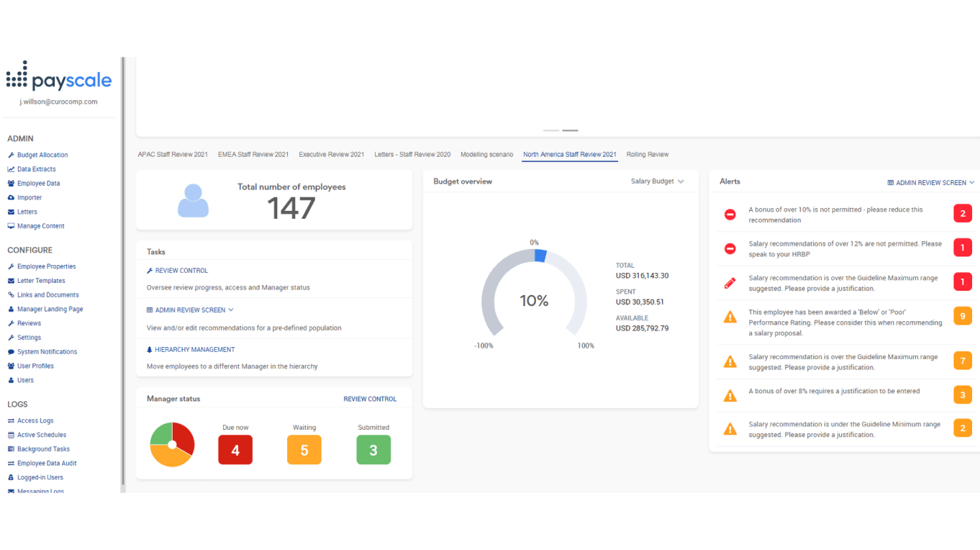Click the green Submitted 3 button
The width and height of the screenshot is (980, 550).
(x=373, y=450)
